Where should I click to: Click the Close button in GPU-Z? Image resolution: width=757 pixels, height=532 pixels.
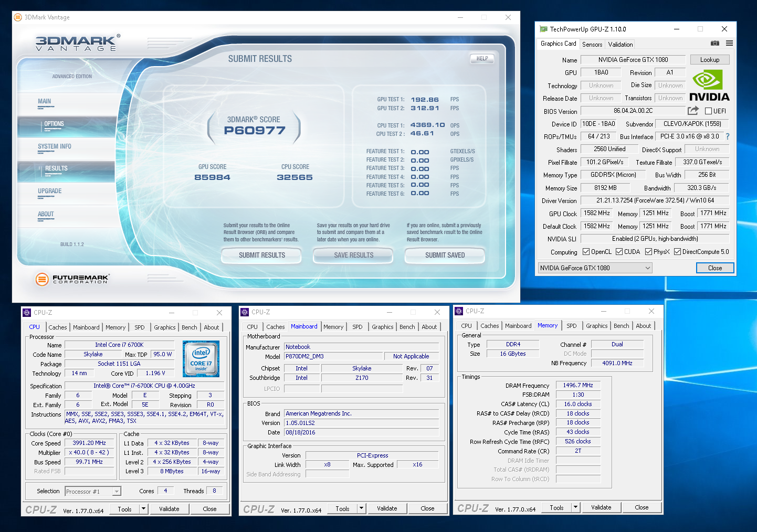tap(715, 268)
